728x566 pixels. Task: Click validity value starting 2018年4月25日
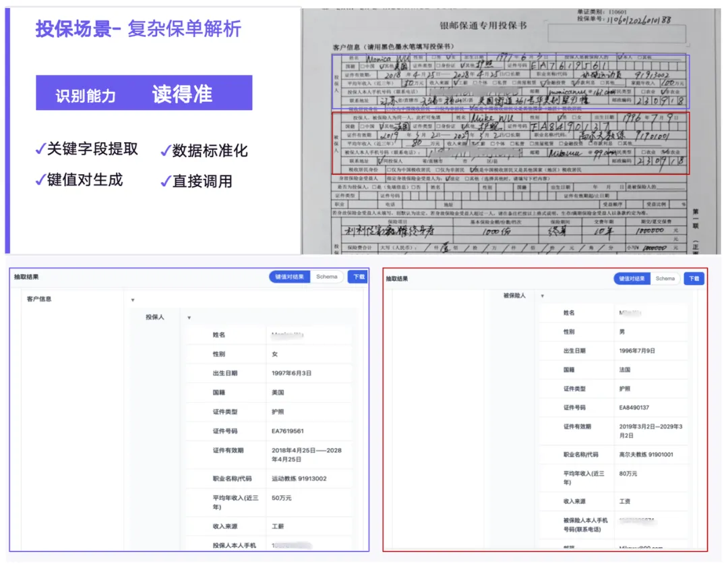point(307,455)
